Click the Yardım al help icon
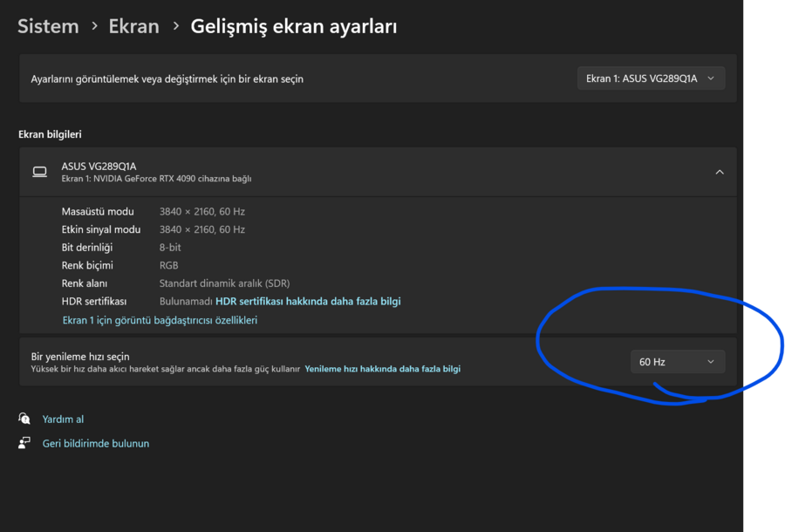Image resolution: width=785 pixels, height=532 pixels. coord(24,419)
